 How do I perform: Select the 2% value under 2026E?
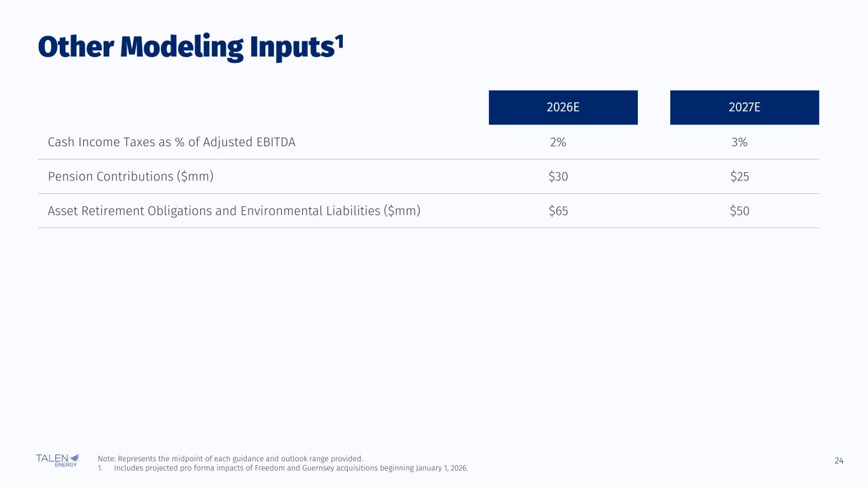coord(558,142)
